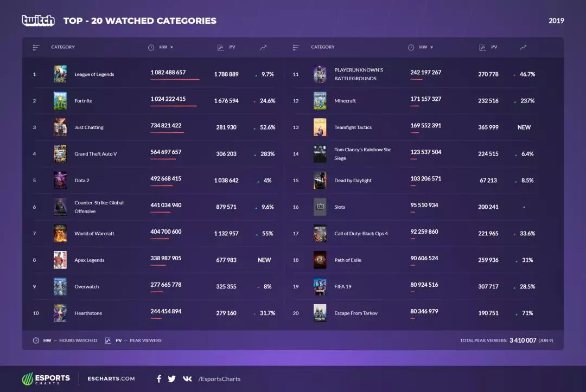Click the legend hours-watched clock icon
The width and height of the screenshot is (586, 392).
[36, 340]
